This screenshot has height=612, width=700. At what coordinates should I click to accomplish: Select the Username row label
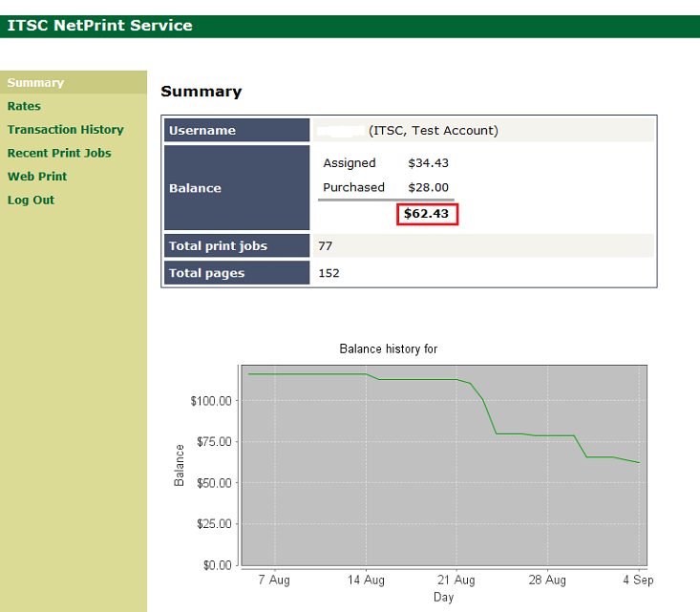click(x=202, y=131)
